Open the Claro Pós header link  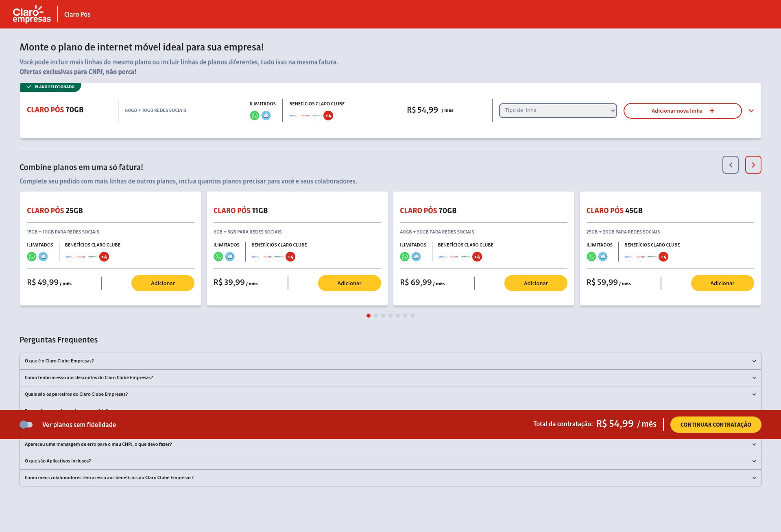point(77,14)
